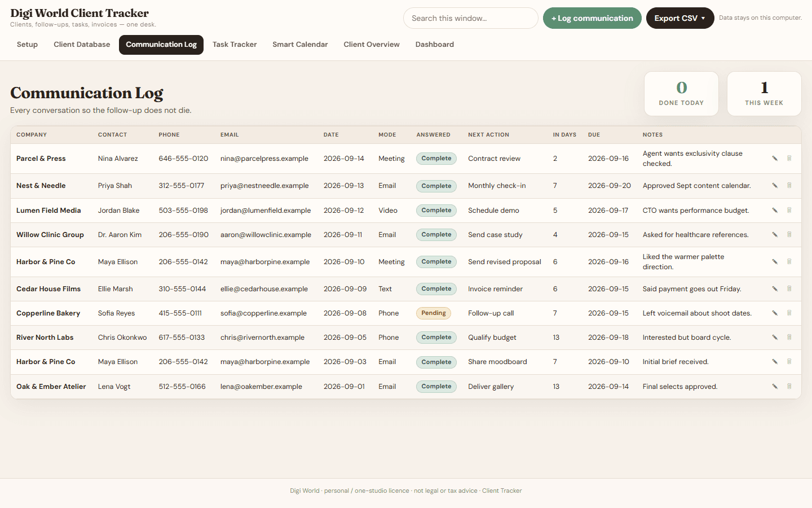The width and height of the screenshot is (812, 508).
Task: Edit Harbor & Pine Co entry dated 2026-09-10
Action: pos(775,262)
